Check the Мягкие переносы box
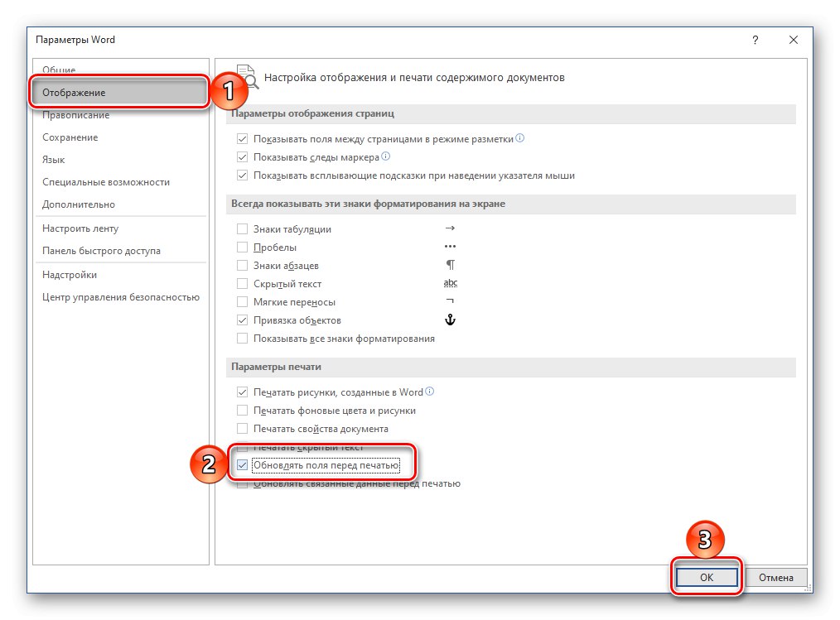This screenshot has height=620, width=840. [x=242, y=302]
